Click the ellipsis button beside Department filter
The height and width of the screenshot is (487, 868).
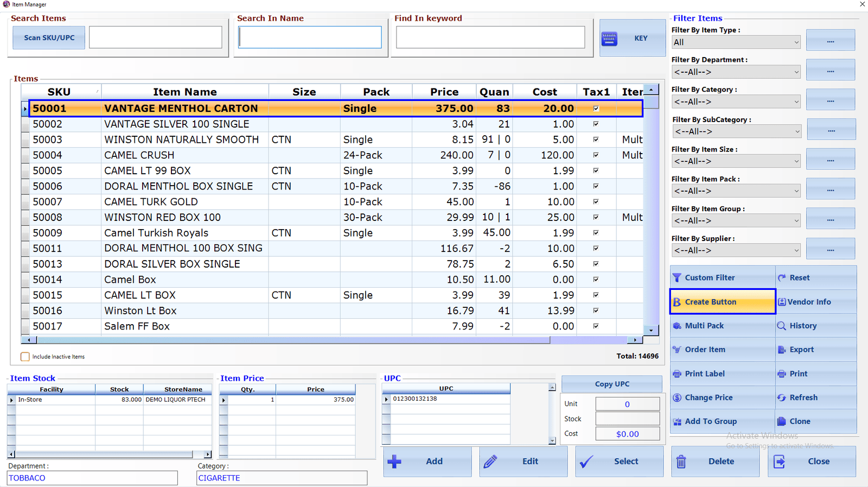point(831,71)
